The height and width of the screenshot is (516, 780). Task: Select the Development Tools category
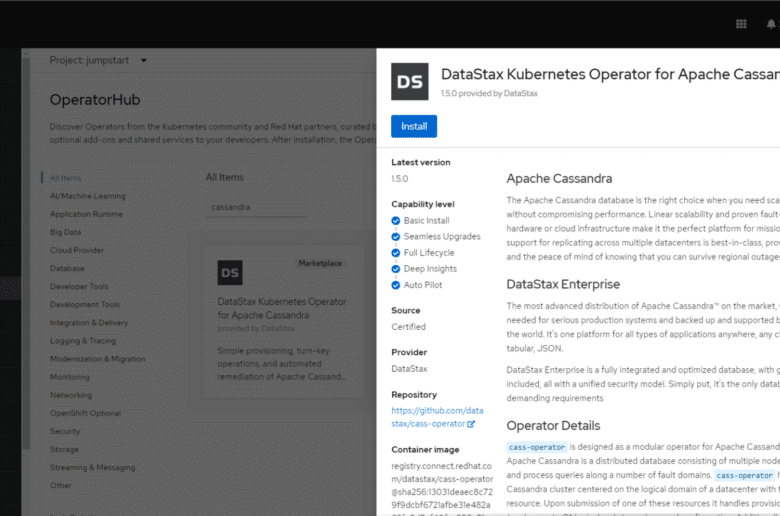[x=85, y=305]
